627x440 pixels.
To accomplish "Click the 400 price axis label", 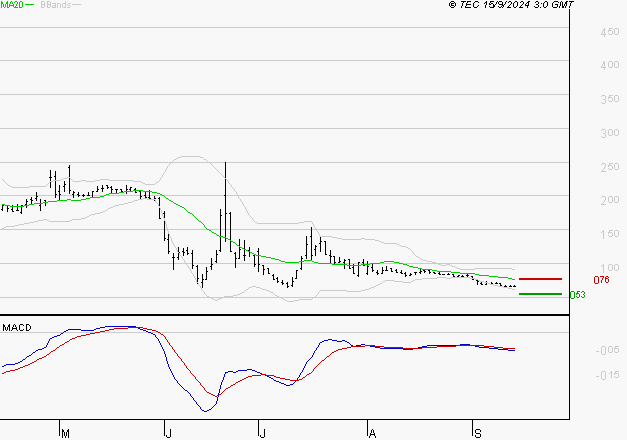I will pyautogui.click(x=610, y=65).
